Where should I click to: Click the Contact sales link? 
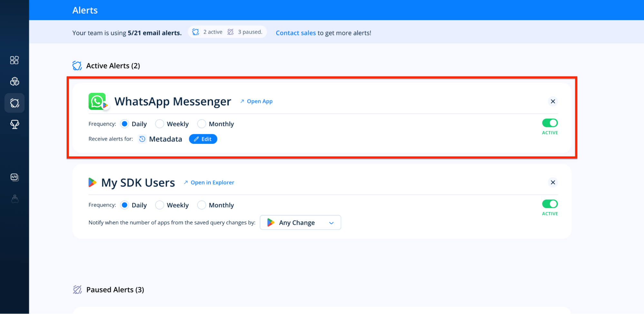[x=296, y=33]
